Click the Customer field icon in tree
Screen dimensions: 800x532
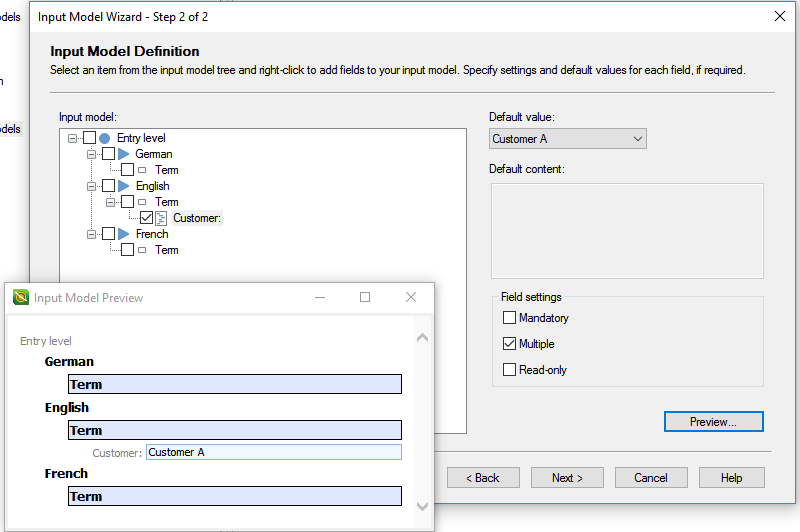point(161,218)
